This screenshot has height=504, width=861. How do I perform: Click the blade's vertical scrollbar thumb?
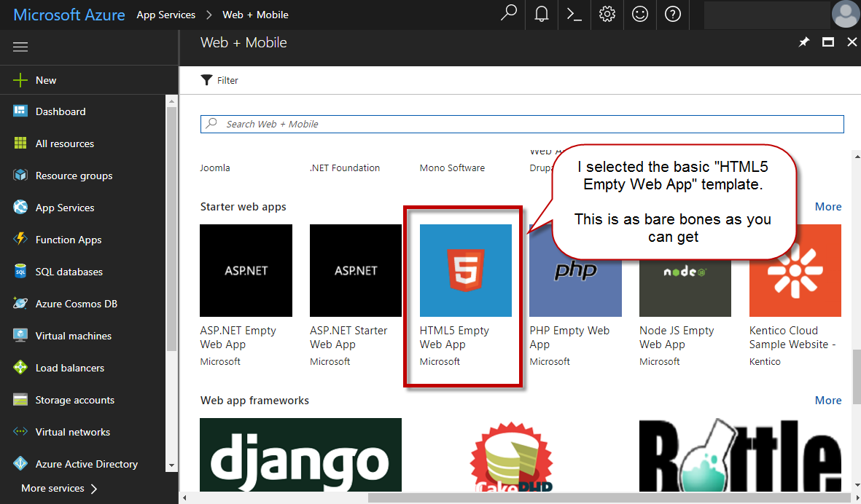857,377
